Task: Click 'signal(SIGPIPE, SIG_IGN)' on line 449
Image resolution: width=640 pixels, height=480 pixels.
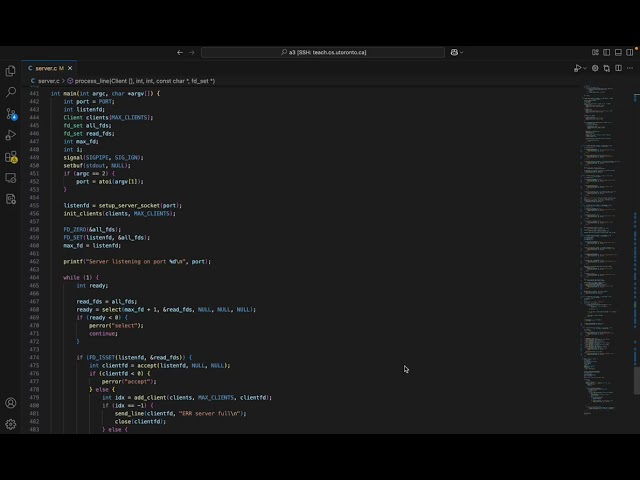Action: pos(103,158)
